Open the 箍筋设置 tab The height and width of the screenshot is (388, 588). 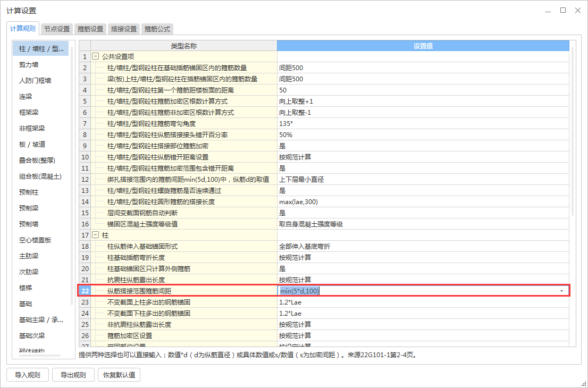pyautogui.click(x=90, y=29)
